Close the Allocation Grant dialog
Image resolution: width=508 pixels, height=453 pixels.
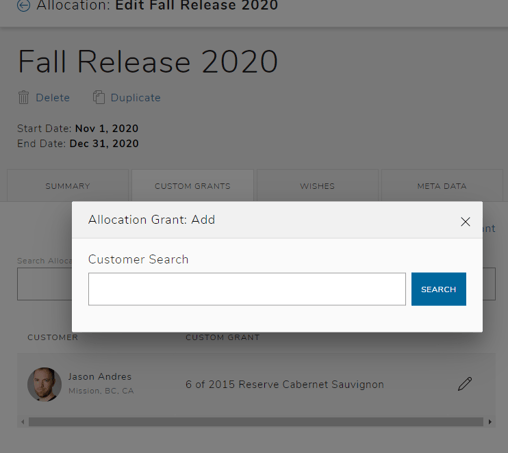tap(465, 222)
